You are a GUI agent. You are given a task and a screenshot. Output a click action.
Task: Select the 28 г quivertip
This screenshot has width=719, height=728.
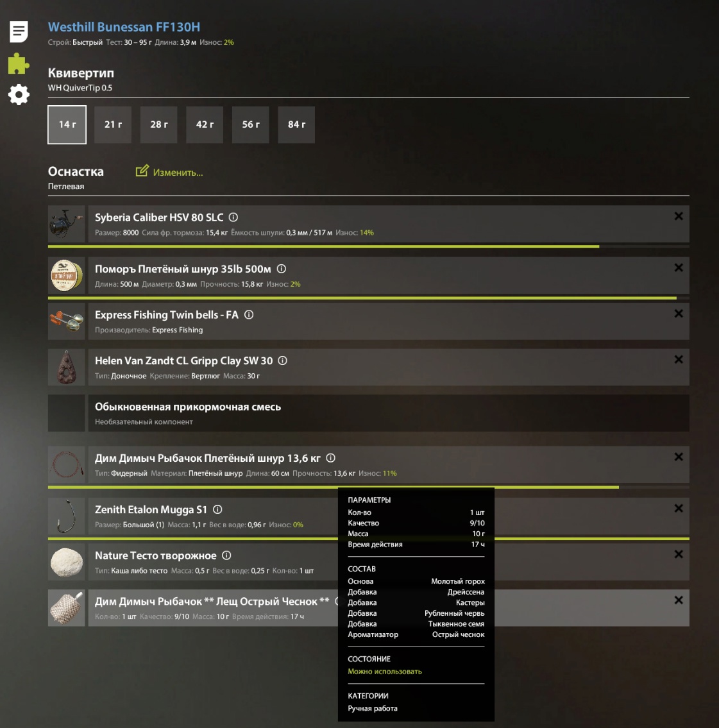tap(159, 124)
